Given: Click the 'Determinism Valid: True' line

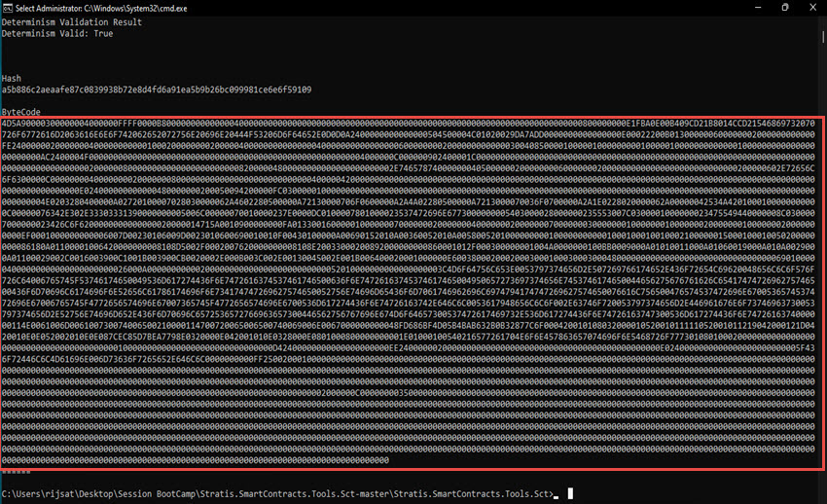Looking at the screenshot, I should (x=57, y=33).
